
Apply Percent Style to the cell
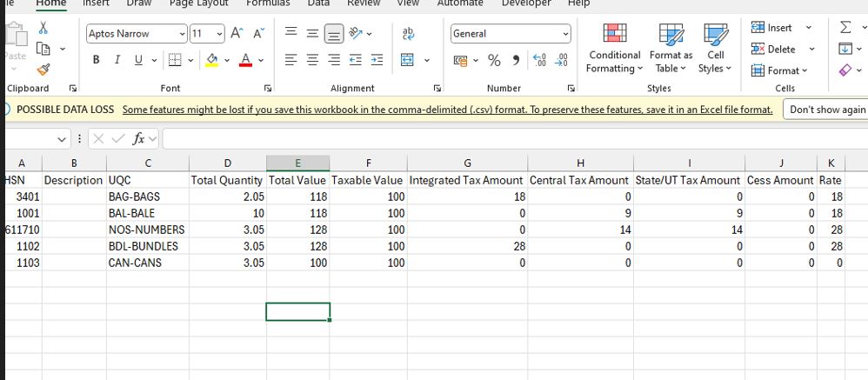[x=493, y=60]
